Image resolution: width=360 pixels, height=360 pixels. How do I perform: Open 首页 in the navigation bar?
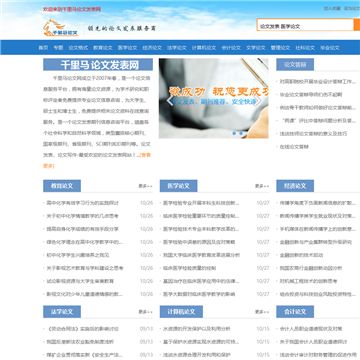pyautogui.click(x=43, y=48)
